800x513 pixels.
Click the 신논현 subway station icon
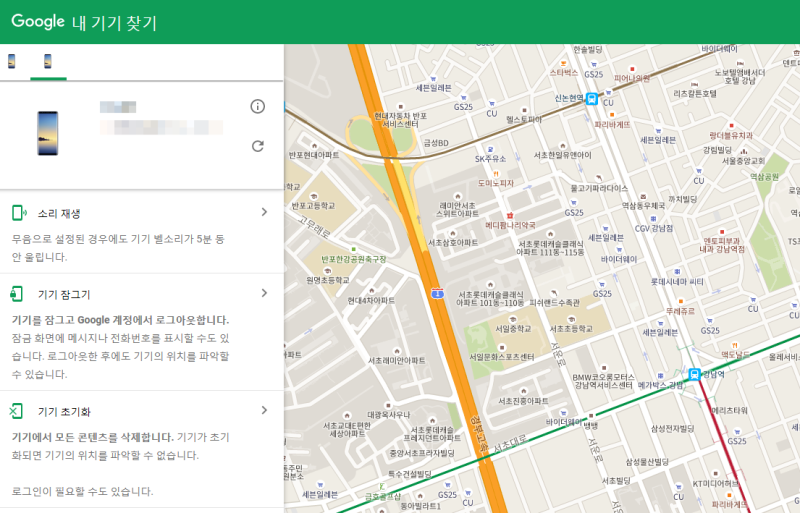(x=591, y=98)
